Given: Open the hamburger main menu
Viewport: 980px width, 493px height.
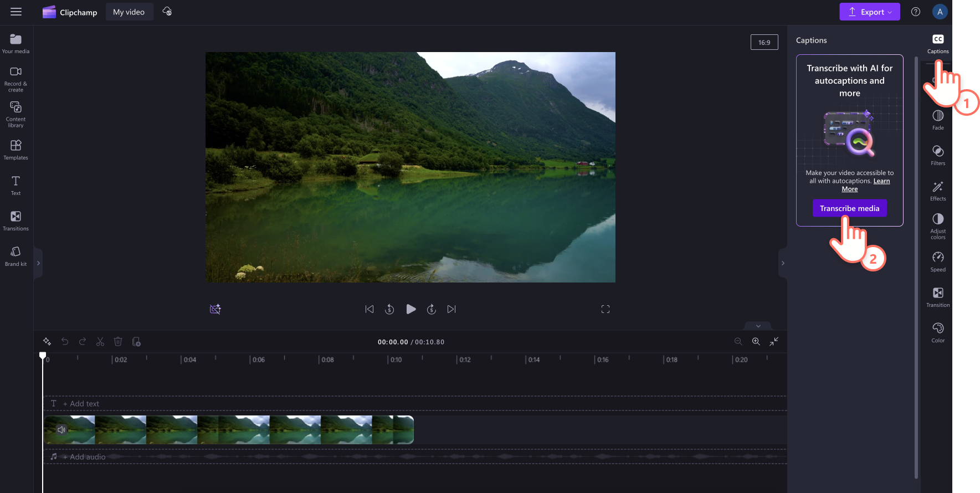Looking at the screenshot, I should 16,12.
